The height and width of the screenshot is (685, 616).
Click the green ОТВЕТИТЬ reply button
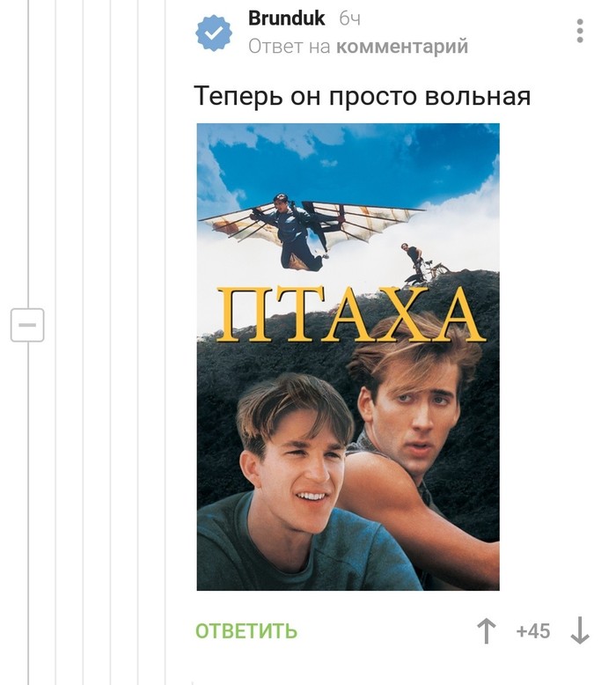click(246, 631)
